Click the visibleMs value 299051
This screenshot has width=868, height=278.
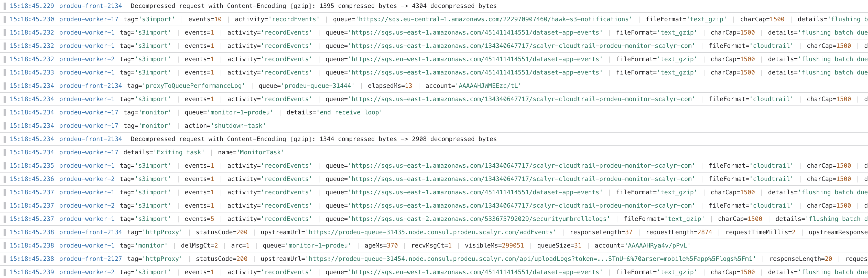[x=513, y=245]
